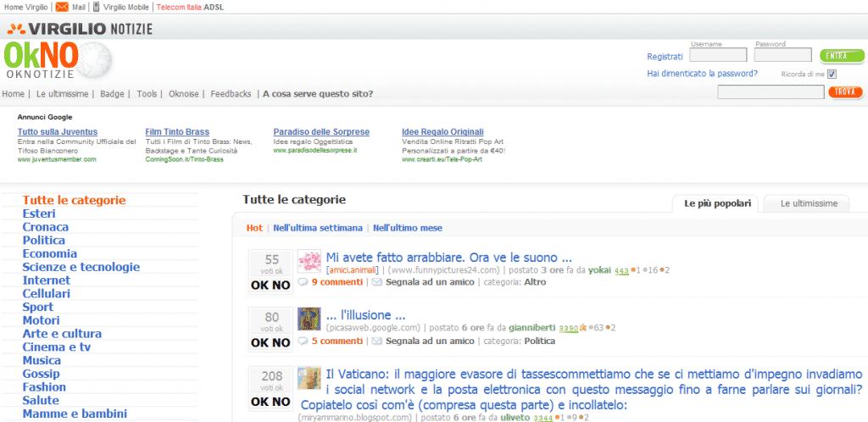
Task: Select the Internet category
Action: (x=47, y=280)
